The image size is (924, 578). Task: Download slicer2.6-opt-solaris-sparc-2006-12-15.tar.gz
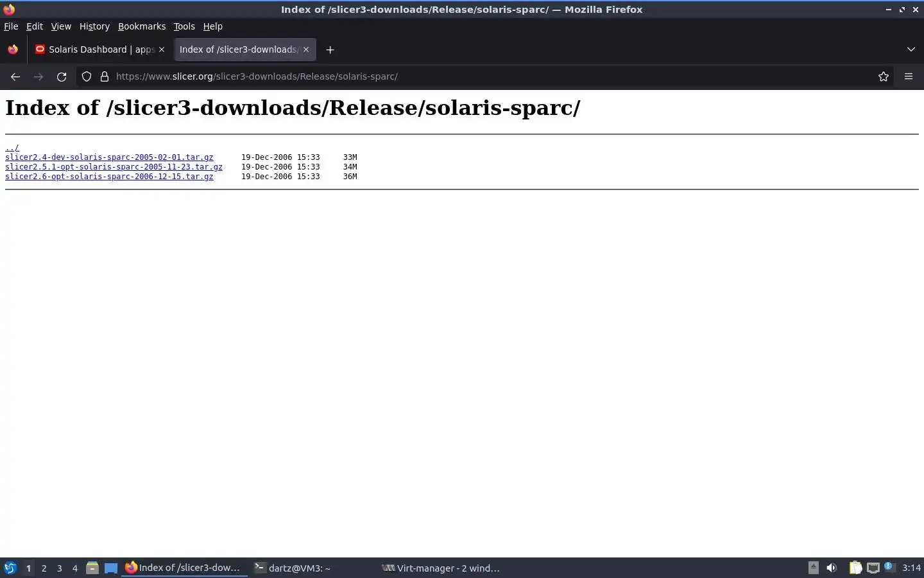point(109,177)
